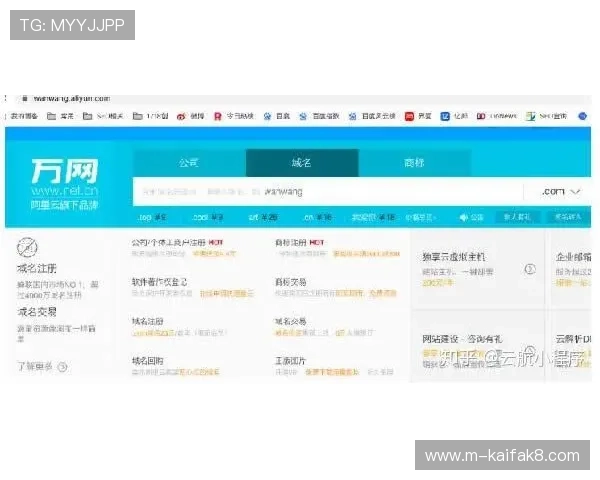The width and height of the screenshot is (600, 480).
Task: Expand the .com suffix dropdown
Action: pyautogui.click(x=561, y=191)
